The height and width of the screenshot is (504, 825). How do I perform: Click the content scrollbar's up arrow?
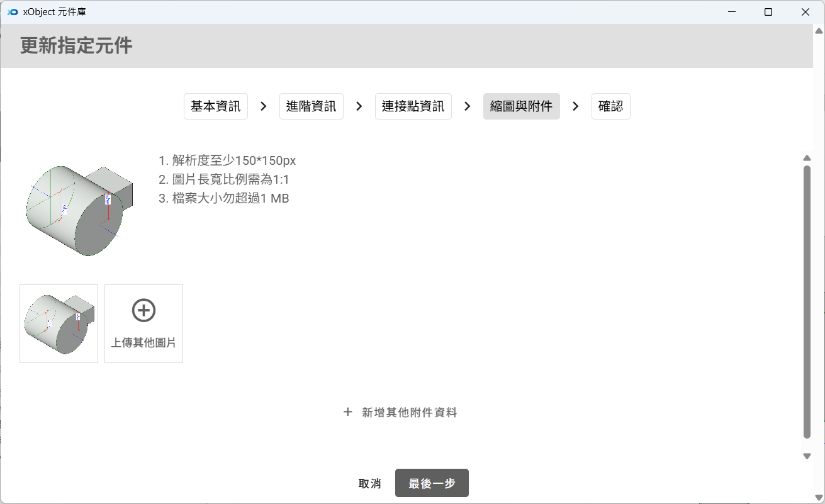tap(807, 158)
